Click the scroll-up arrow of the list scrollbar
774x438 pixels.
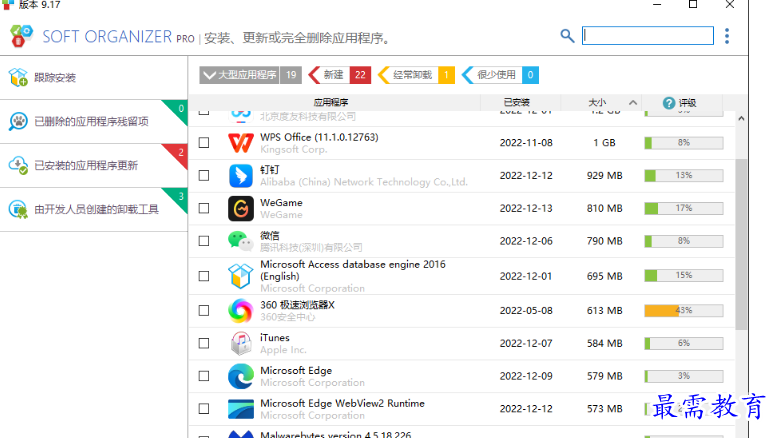tap(741, 119)
